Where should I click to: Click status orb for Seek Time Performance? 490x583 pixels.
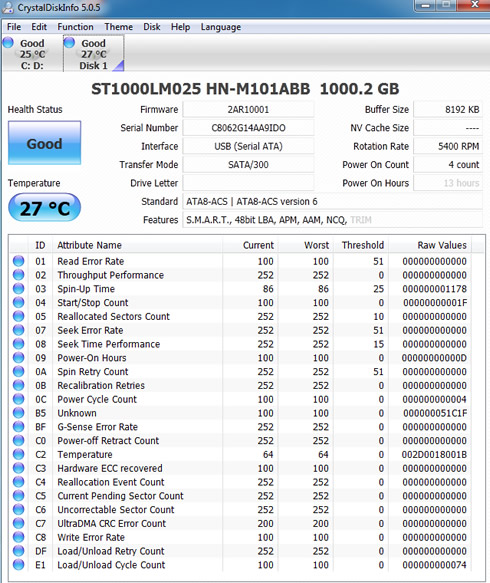[18, 344]
